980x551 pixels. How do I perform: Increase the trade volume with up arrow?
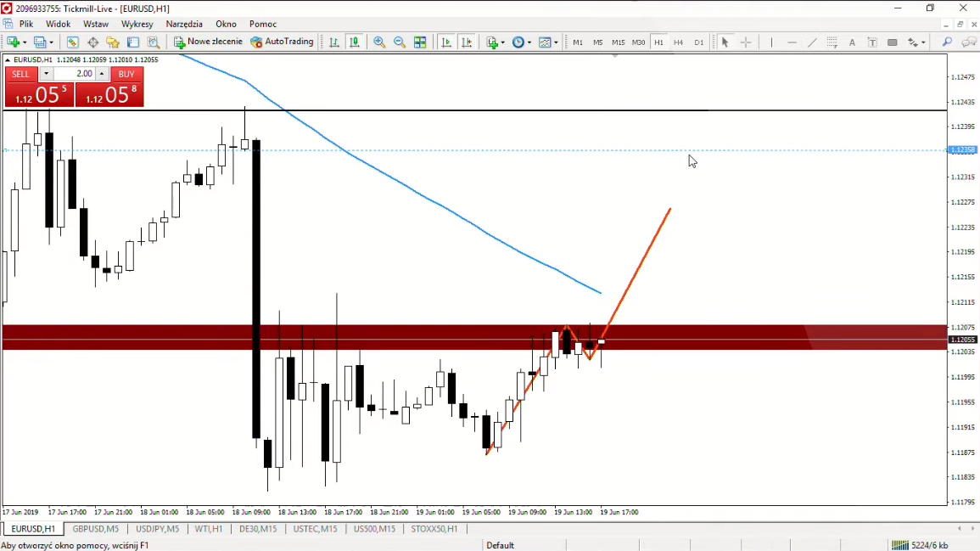[101, 74]
